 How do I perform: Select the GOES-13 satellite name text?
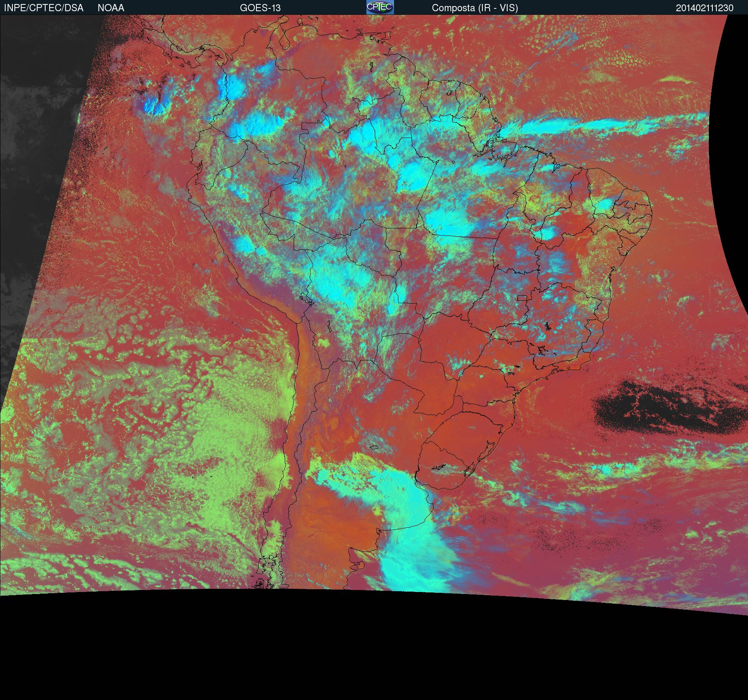pyautogui.click(x=260, y=8)
